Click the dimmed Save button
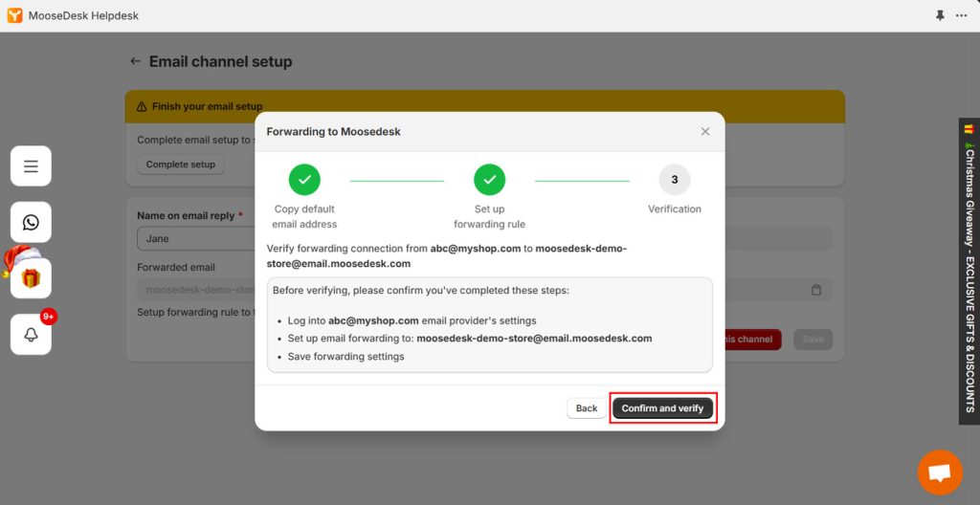 [813, 340]
